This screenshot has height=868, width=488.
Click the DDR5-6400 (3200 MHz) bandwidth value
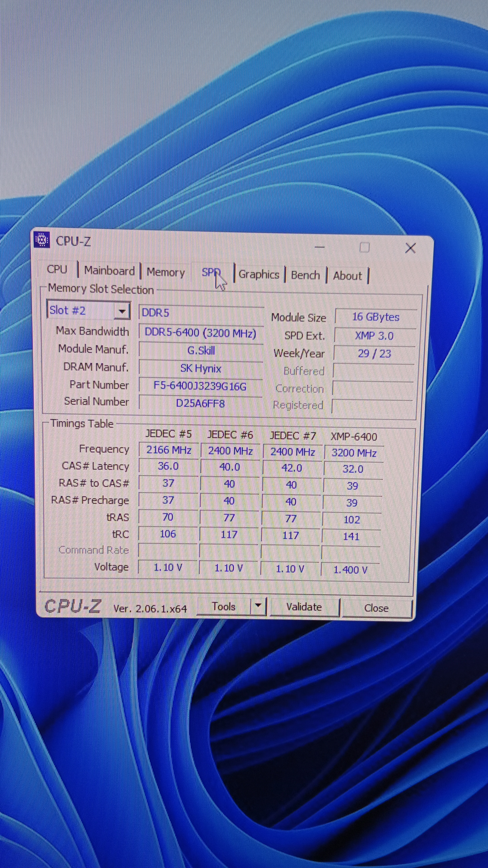pos(201,333)
